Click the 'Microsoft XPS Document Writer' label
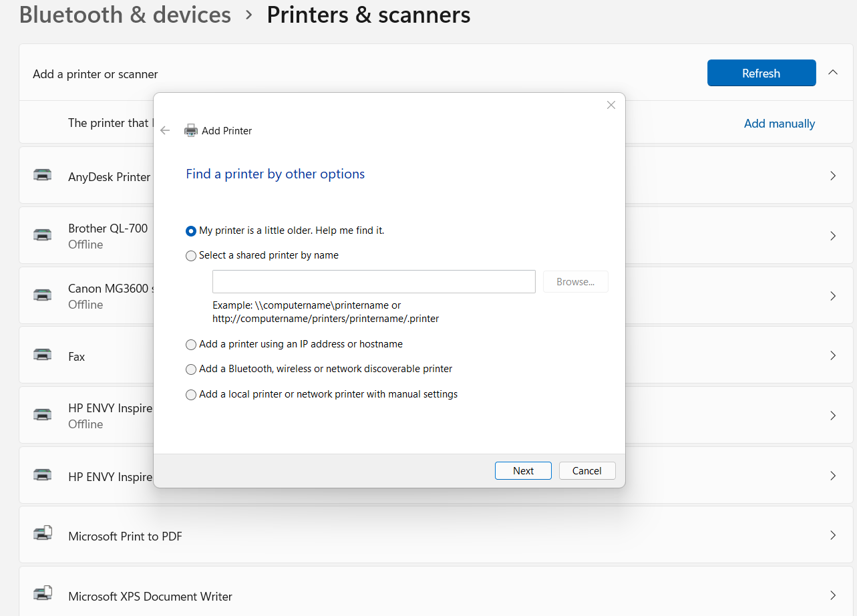857x616 pixels. pos(150,597)
